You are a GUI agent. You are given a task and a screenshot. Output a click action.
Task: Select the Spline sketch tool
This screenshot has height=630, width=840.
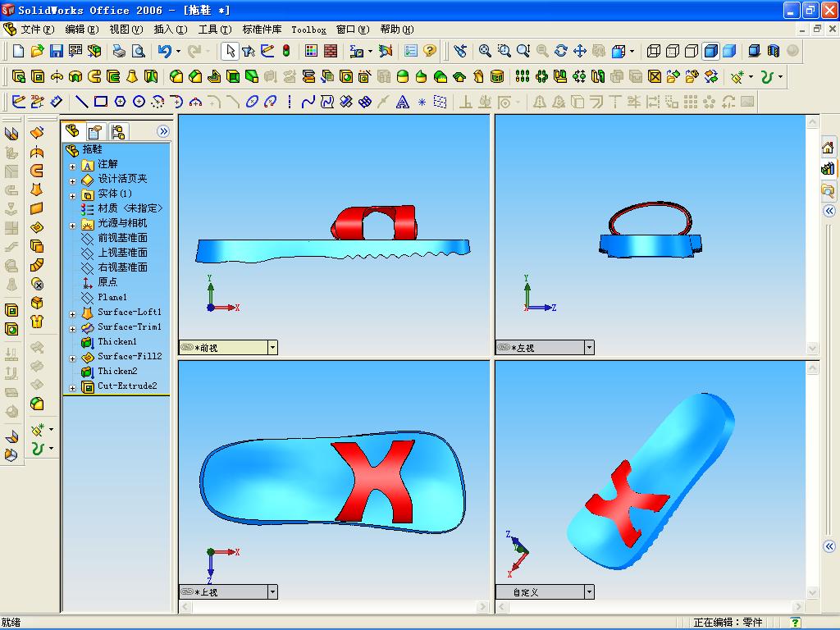308,101
